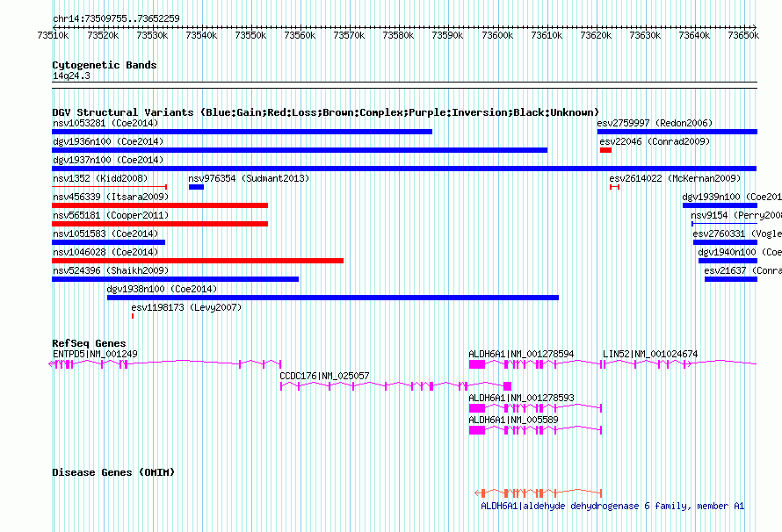The image size is (782, 532).
Task: Select the blue esv21637 bar
Action: 731,279
